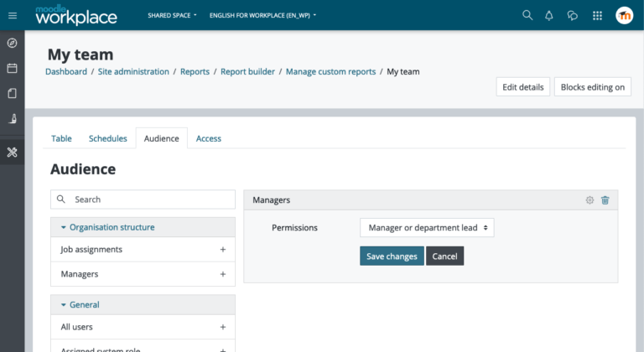Open the messages chat icon
644x352 pixels.
[x=573, y=15]
